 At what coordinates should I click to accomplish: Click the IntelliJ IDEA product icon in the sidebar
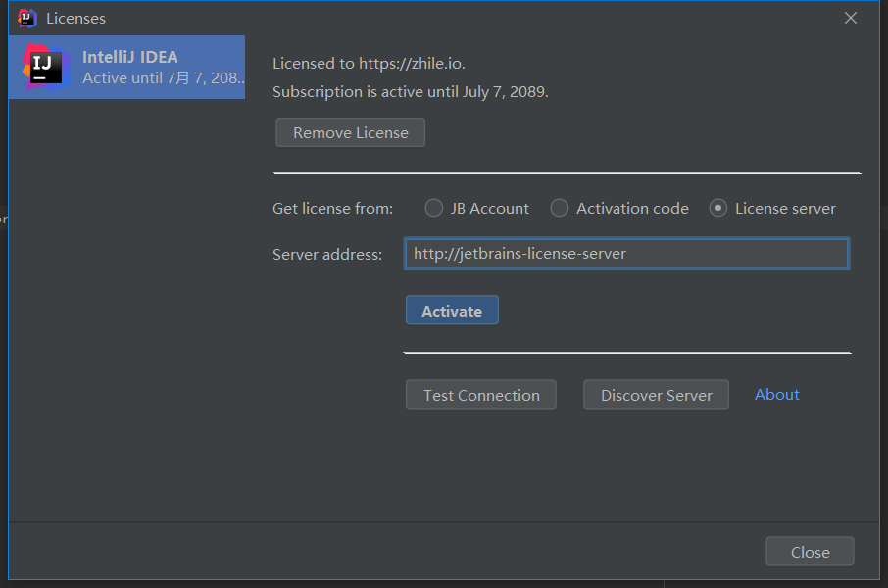(46, 68)
